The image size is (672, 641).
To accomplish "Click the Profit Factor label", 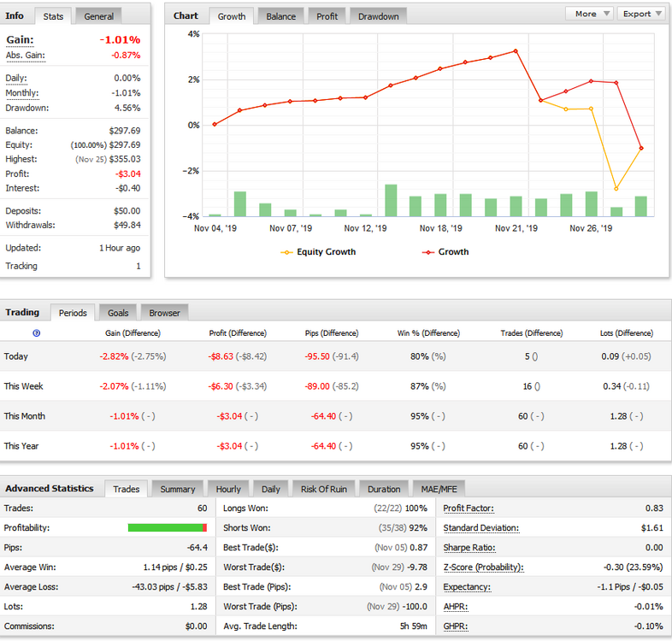I will [469, 509].
